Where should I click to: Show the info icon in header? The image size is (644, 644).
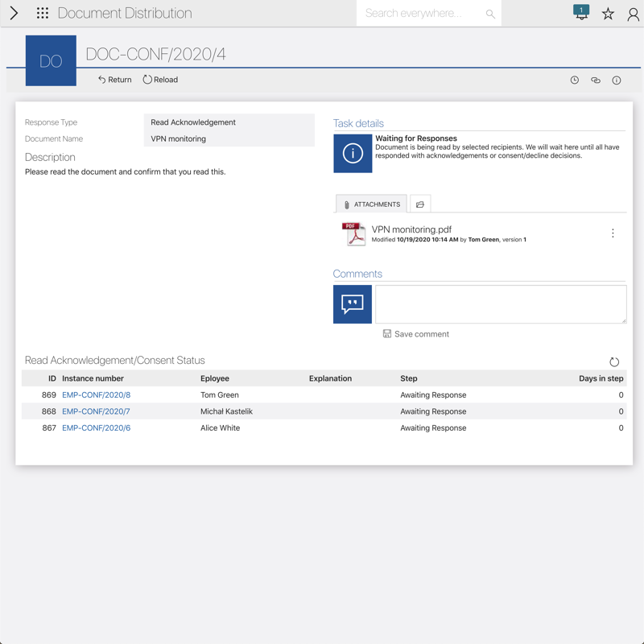(617, 80)
